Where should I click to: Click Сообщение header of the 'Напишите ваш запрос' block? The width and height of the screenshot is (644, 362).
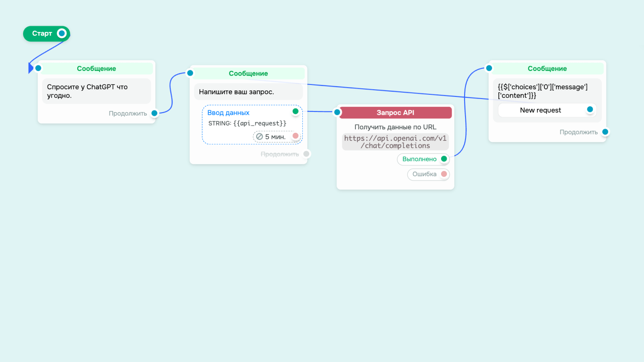(x=249, y=73)
